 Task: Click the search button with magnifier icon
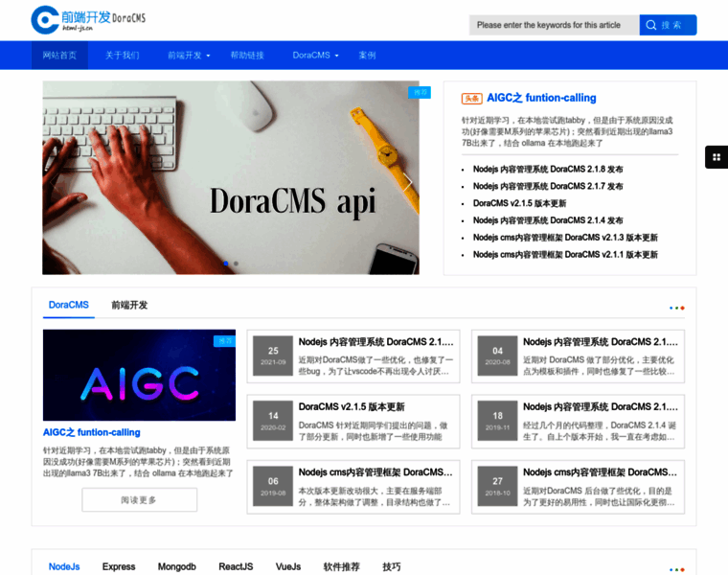(x=668, y=25)
